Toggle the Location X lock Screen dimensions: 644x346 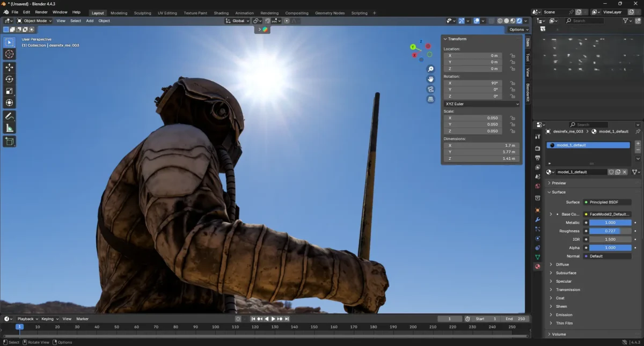513,55
